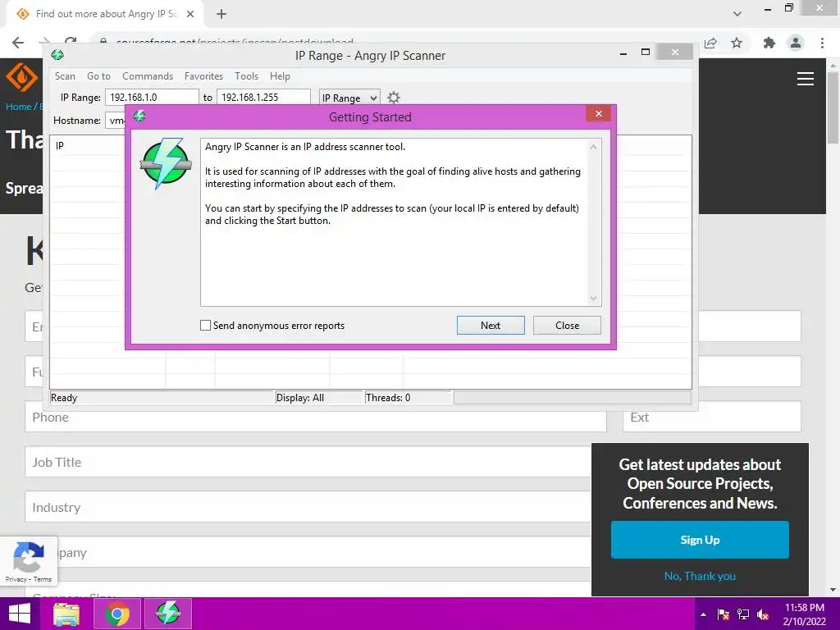Click Ready status bar text
Screen dimensions: 840x630
click(64, 398)
